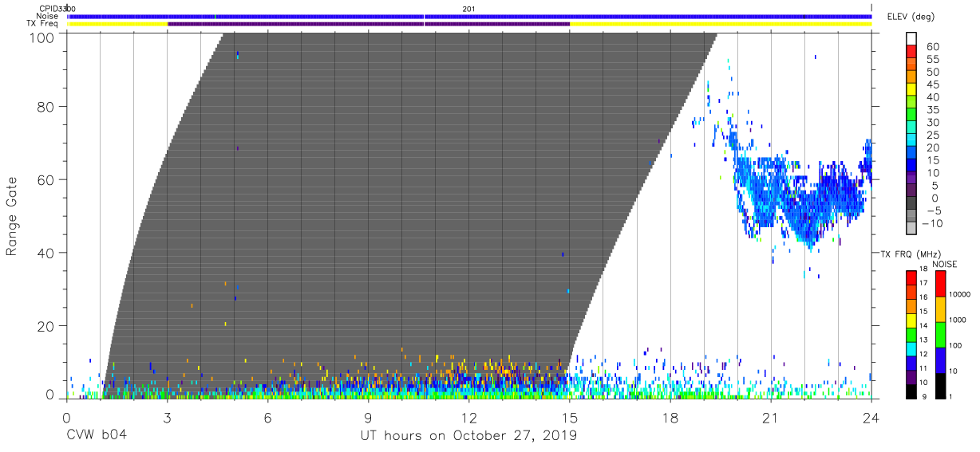Viewport: 980px width, 452px height.
Task: Click the green segment of the NOISE colorbar
Action: [941, 334]
